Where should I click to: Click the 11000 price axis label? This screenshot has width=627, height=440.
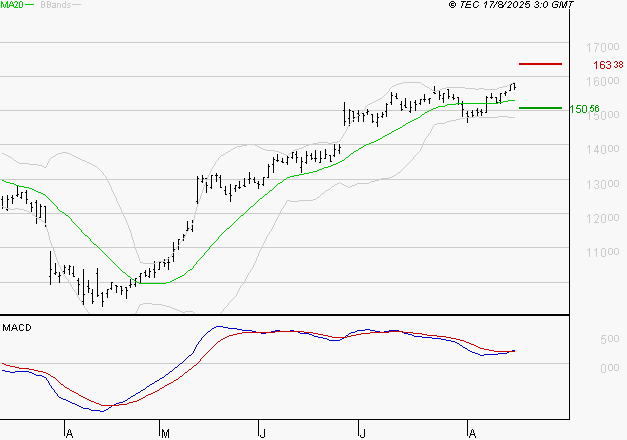tap(600, 252)
